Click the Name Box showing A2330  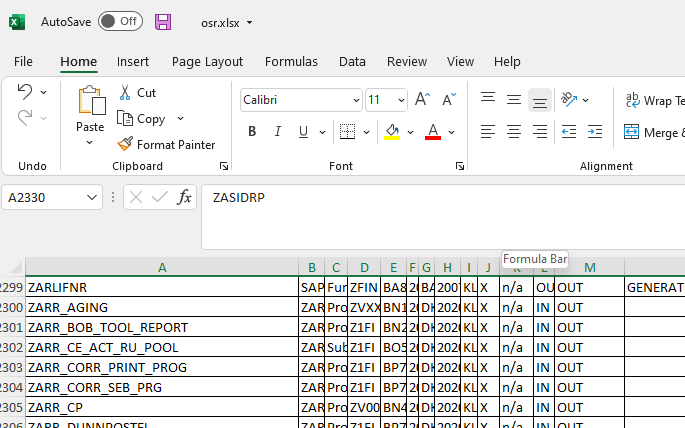coord(44,197)
